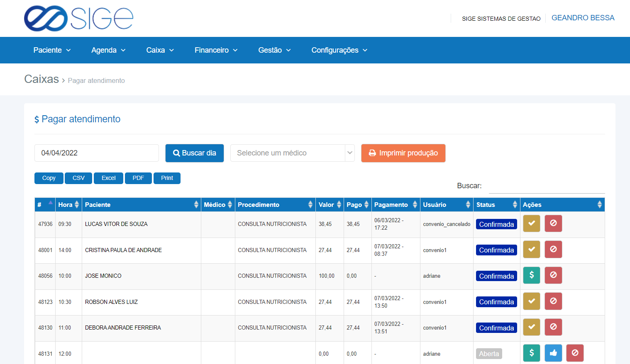Image resolution: width=630 pixels, height=364 pixels.
Task: Sort table by Ações column
Action: pos(562,205)
